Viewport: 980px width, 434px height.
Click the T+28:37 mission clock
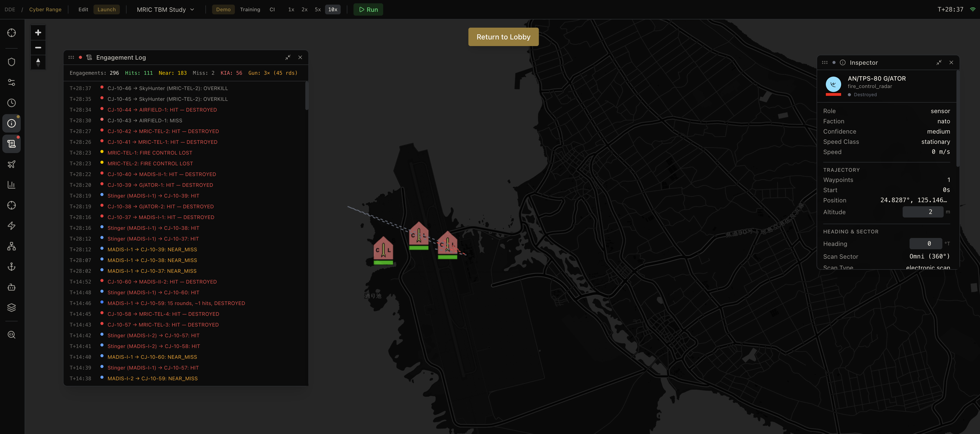tap(950, 9)
